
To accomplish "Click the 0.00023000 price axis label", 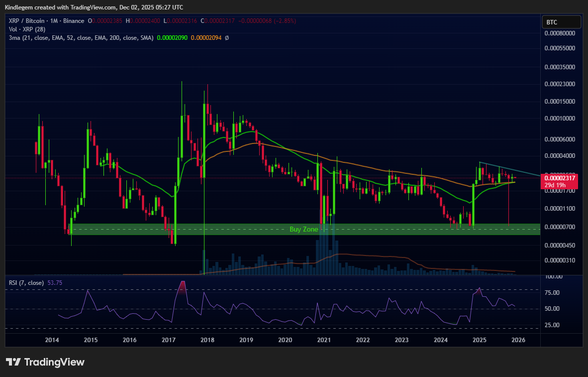I will pyautogui.click(x=560, y=84).
